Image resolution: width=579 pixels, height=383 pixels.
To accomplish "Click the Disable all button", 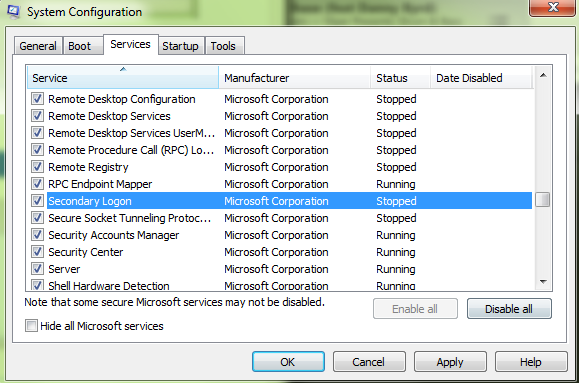I will click(509, 308).
